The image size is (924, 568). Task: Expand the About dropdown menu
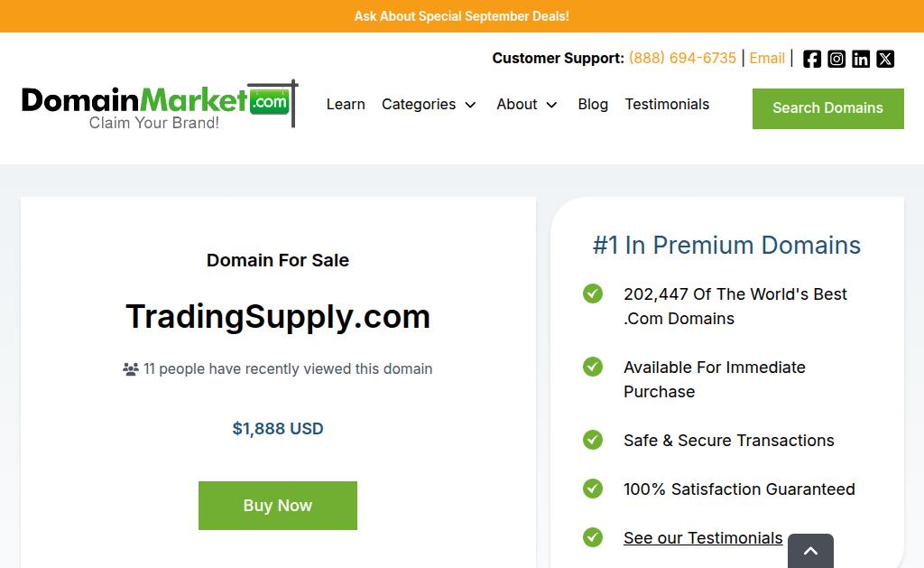coord(527,105)
